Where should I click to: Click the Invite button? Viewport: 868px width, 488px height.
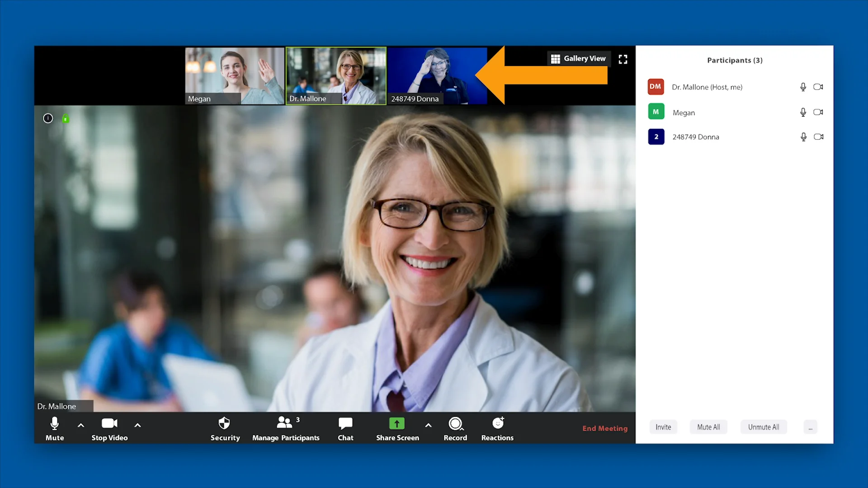click(663, 427)
